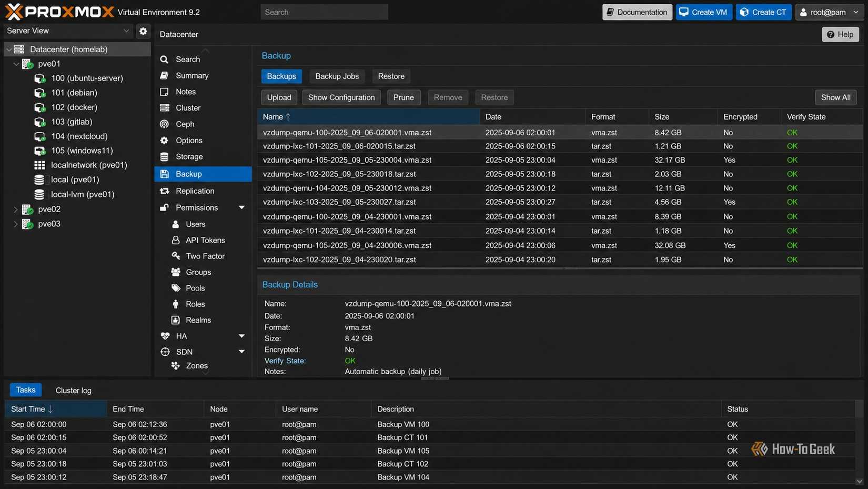
Task: Select backup vzdump-lxc-103-2025_09_05-230027.tar.zst
Action: click(x=560, y=202)
